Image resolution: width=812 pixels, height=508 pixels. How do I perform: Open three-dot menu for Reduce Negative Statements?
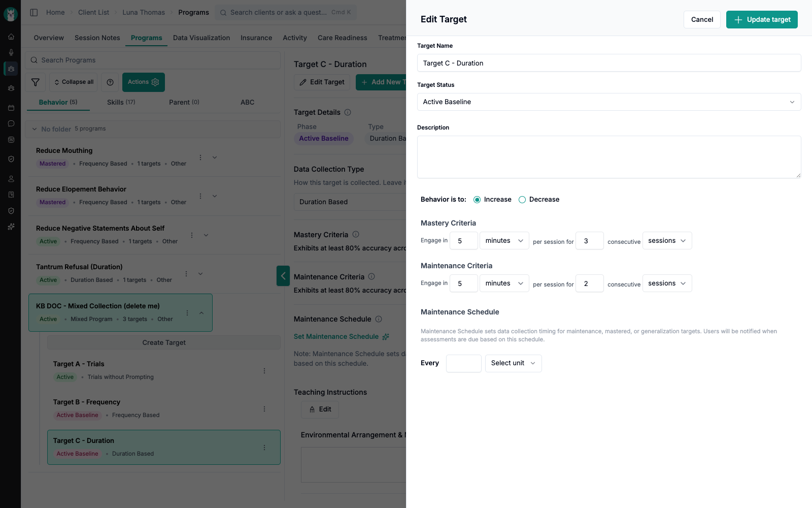(x=192, y=235)
